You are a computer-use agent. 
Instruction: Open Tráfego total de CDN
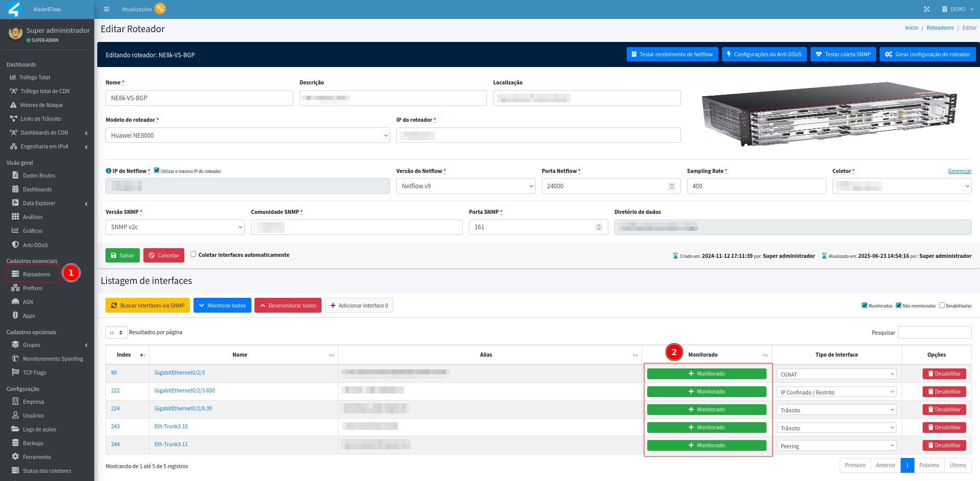tap(45, 91)
